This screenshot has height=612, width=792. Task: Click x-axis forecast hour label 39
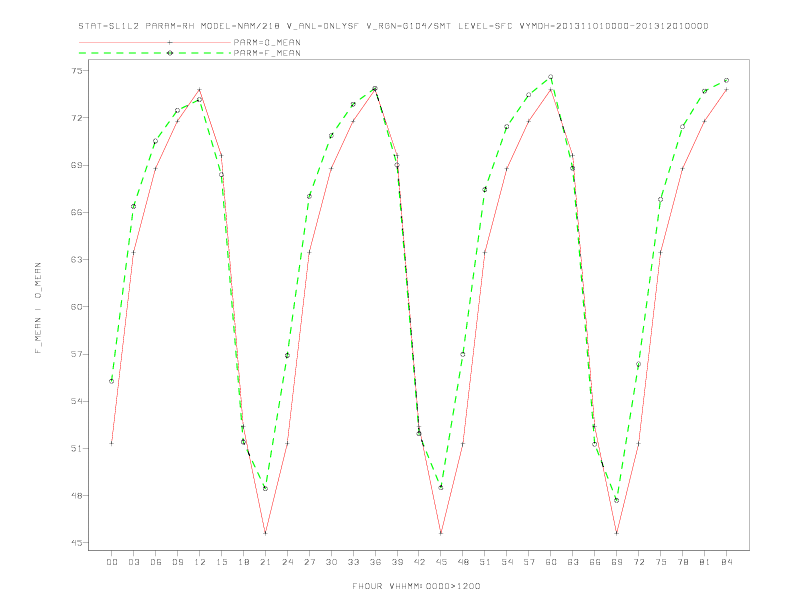tap(397, 562)
